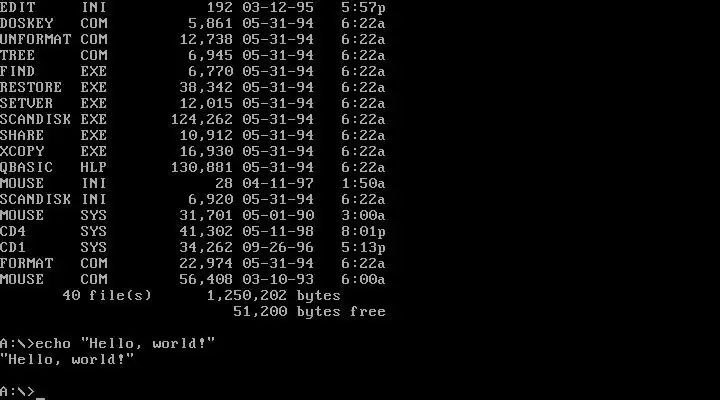Select the 51,200 bytes free text

(x=309, y=311)
